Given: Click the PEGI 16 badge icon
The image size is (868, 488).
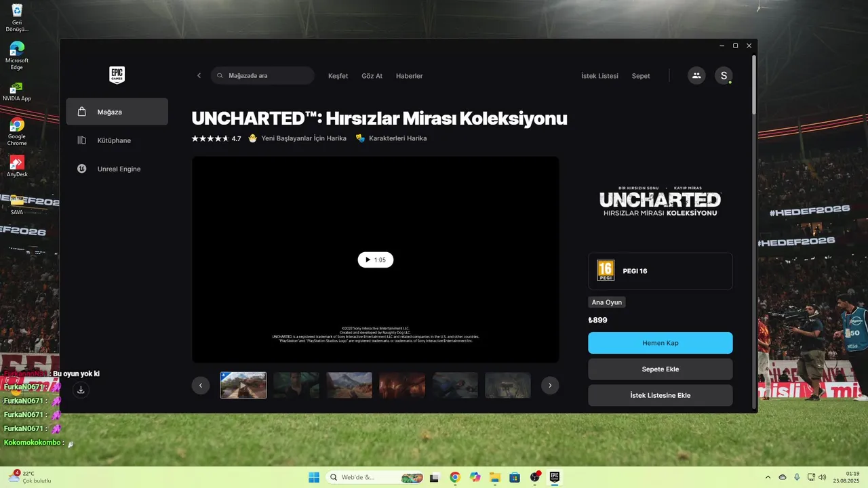Looking at the screenshot, I should click(606, 270).
